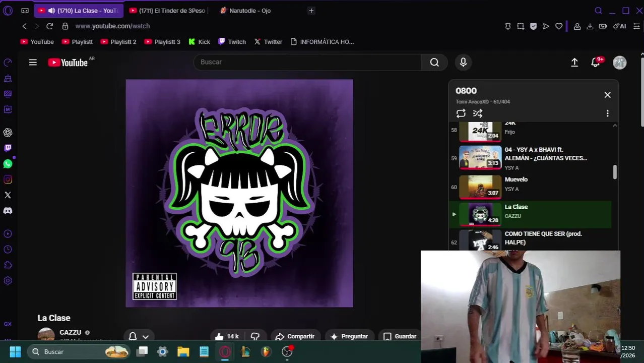Open the sidebar history clock icon
The width and height of the screenshot is (644, 363).
click(8, 250)
